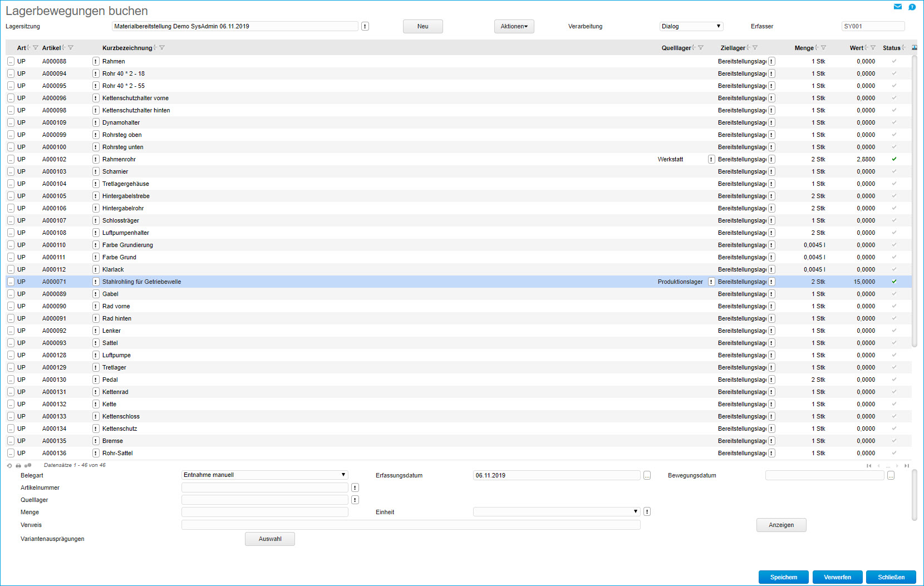The image size is (924, 586).
Task: Open the Aktionen menu
Action: (514, 26)
